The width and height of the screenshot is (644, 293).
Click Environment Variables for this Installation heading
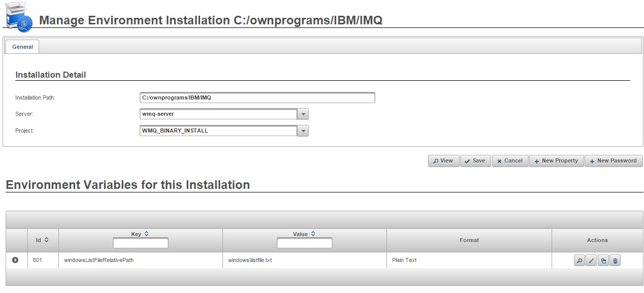(x=127, y=185)
